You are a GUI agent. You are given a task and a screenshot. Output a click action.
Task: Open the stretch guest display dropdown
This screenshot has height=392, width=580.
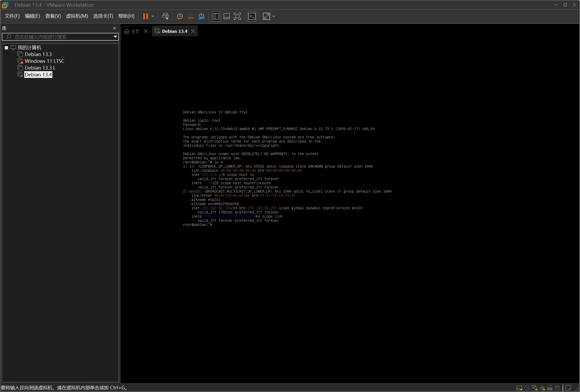pos(274,16)
